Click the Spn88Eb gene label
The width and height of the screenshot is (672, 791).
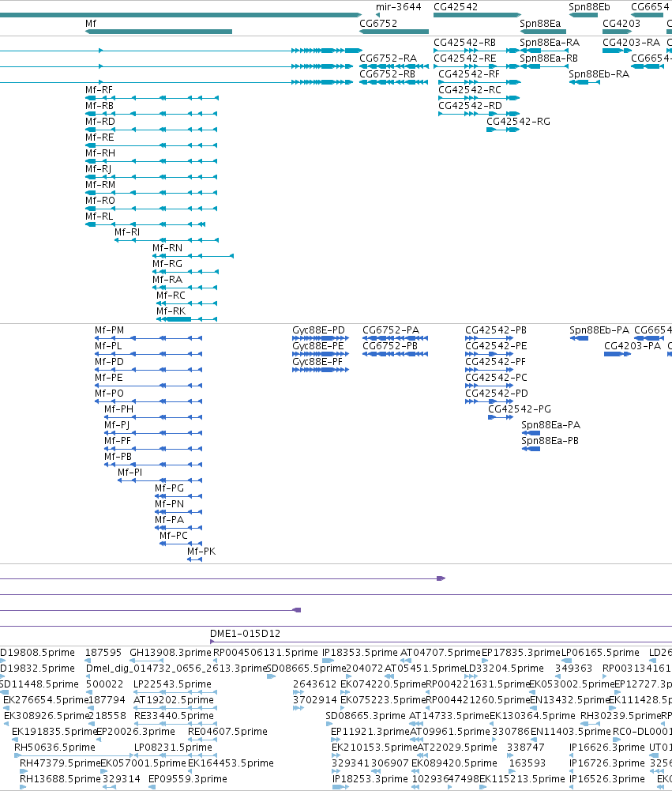(589, 7)
